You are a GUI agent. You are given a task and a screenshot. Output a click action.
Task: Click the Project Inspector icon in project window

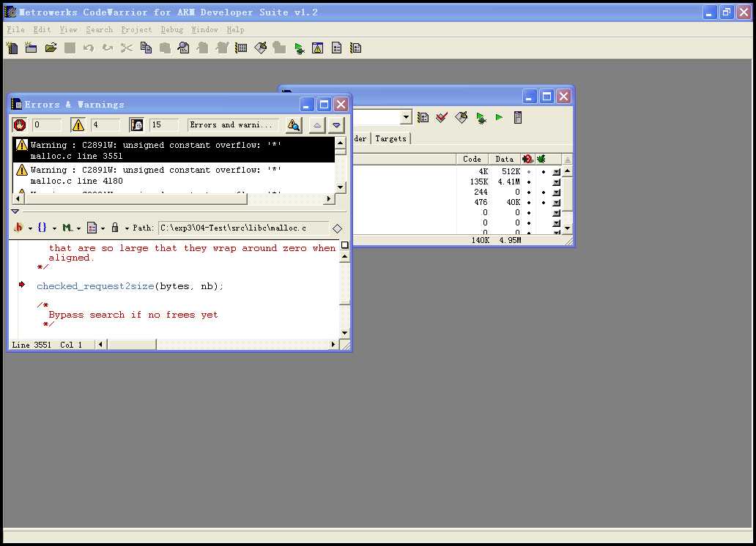click(518, 118)
